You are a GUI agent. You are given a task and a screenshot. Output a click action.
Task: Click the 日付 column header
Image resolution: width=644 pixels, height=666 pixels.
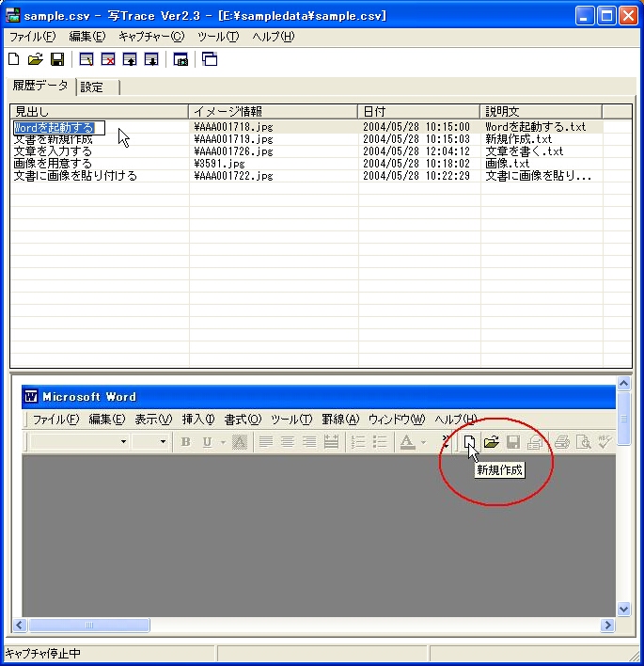coord(418,112)
